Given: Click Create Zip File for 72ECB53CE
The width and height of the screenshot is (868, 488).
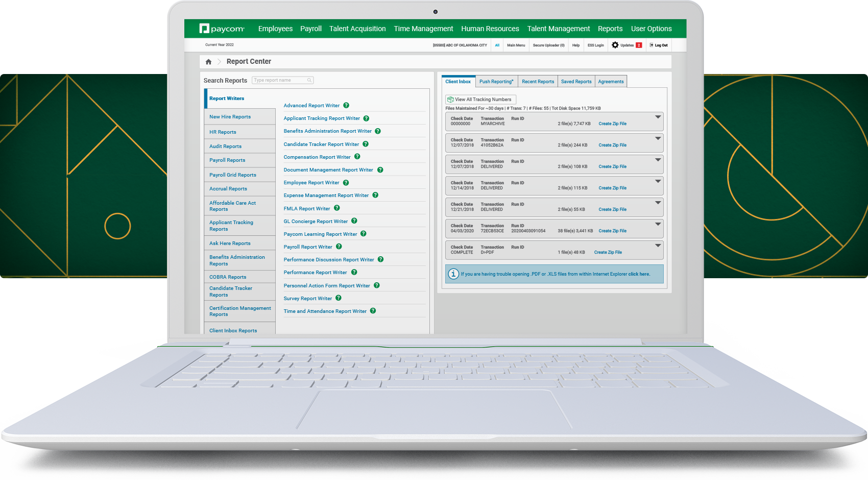Looking at the screenshot, I should (x=612, y=231).
